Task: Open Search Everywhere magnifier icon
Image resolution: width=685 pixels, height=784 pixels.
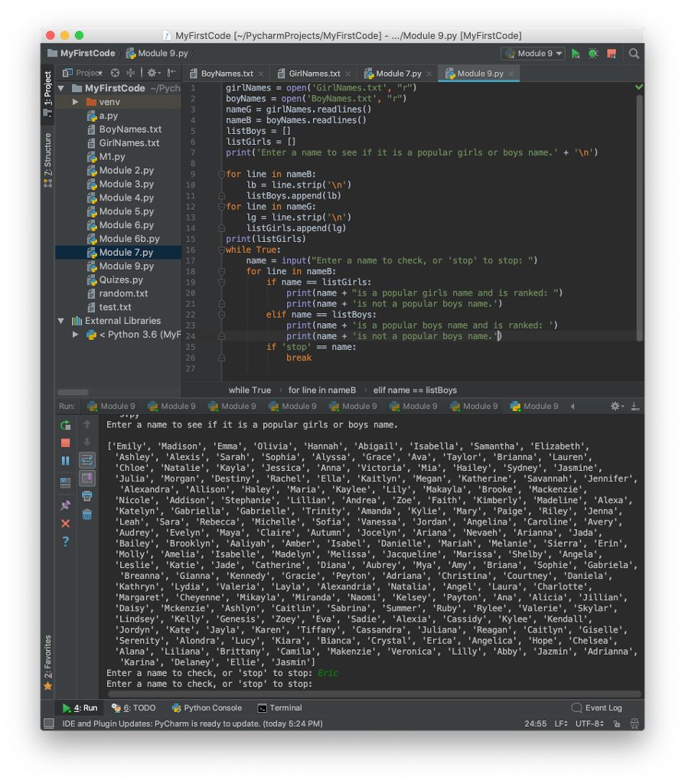Action: (634, 54)
